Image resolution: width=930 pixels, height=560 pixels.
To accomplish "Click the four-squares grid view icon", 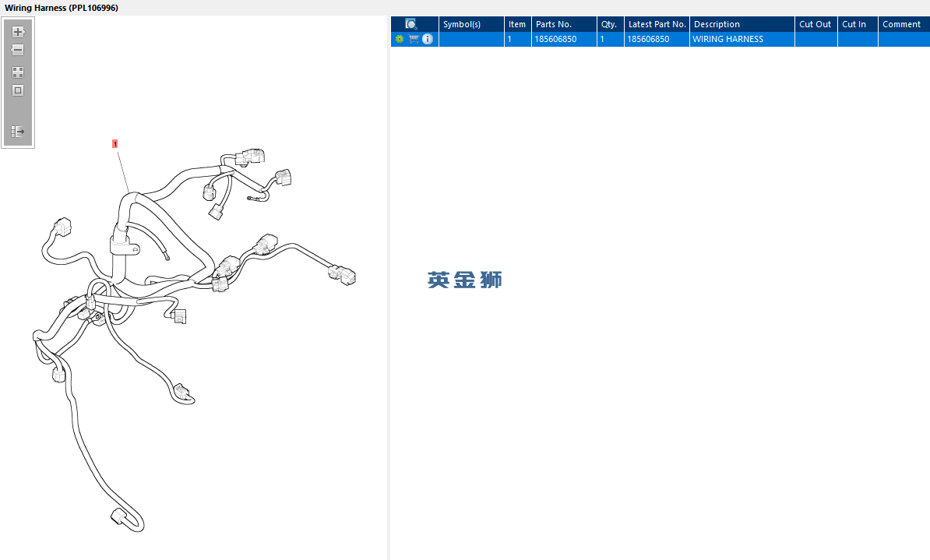I will coord(18,72).
